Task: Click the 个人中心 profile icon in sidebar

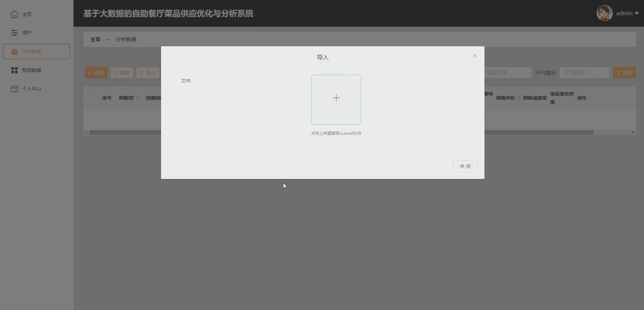Action: 14,89
